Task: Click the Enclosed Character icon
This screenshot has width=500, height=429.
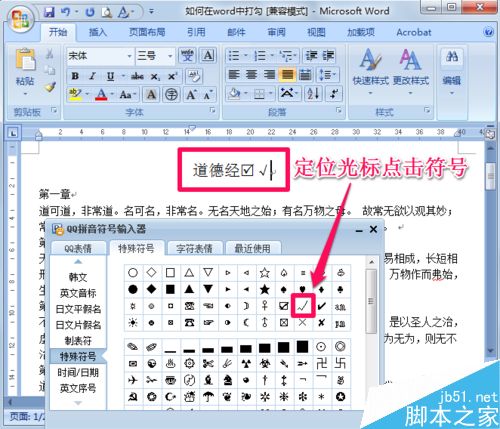Action: pos(171,95)
